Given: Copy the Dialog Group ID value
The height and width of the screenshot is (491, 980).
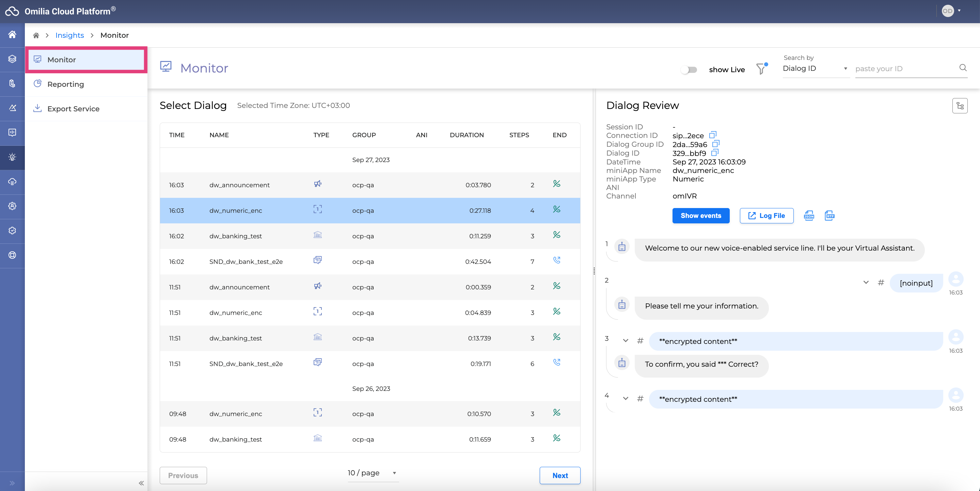Looking at the screenshot, I should pyautogui.click(x=716, y=144).
